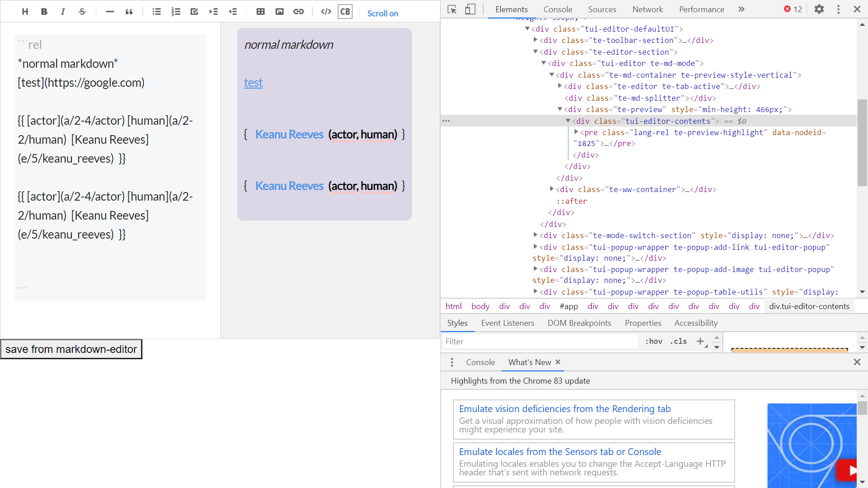
Task: Insert a table using the toolbar
Action: tap(260, 11)
